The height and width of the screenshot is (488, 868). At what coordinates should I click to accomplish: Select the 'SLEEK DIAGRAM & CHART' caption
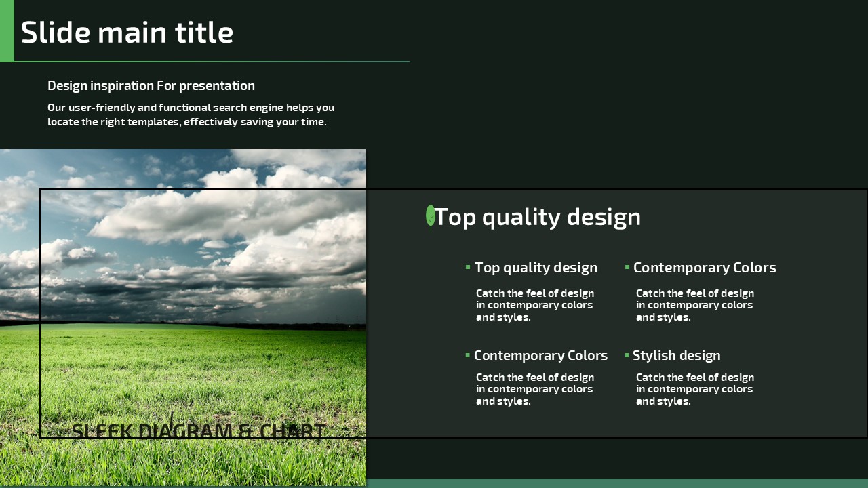[198, 432]
